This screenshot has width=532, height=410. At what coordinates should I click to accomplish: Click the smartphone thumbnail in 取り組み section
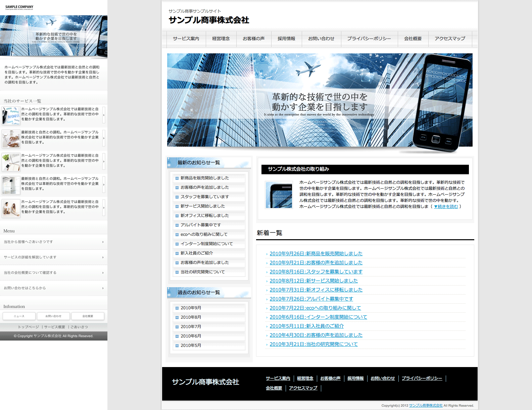279,195
